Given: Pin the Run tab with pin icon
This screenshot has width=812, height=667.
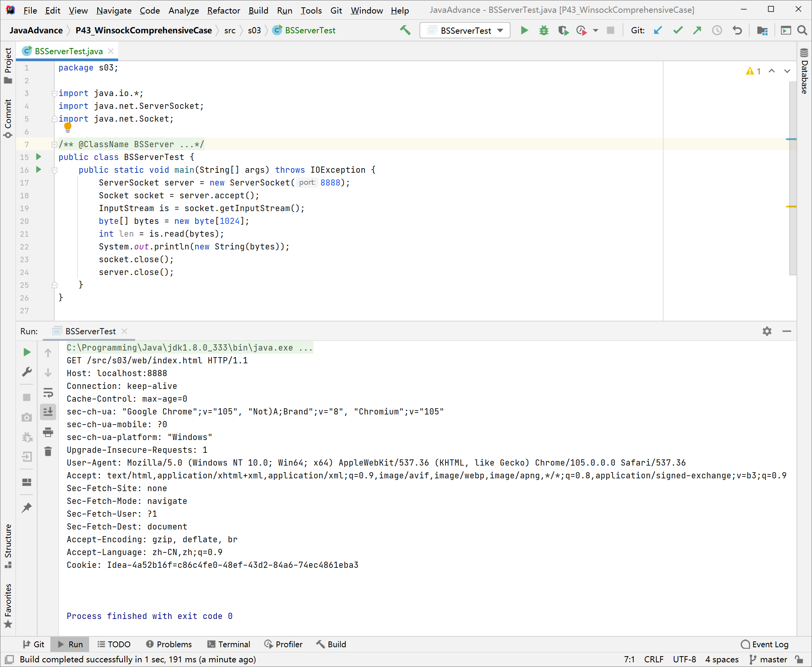Looking at the screenshot, I should (27, 507).
